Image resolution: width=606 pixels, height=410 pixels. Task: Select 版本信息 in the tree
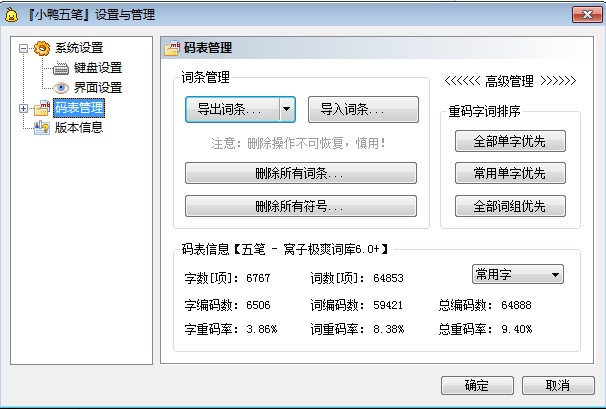79,128
